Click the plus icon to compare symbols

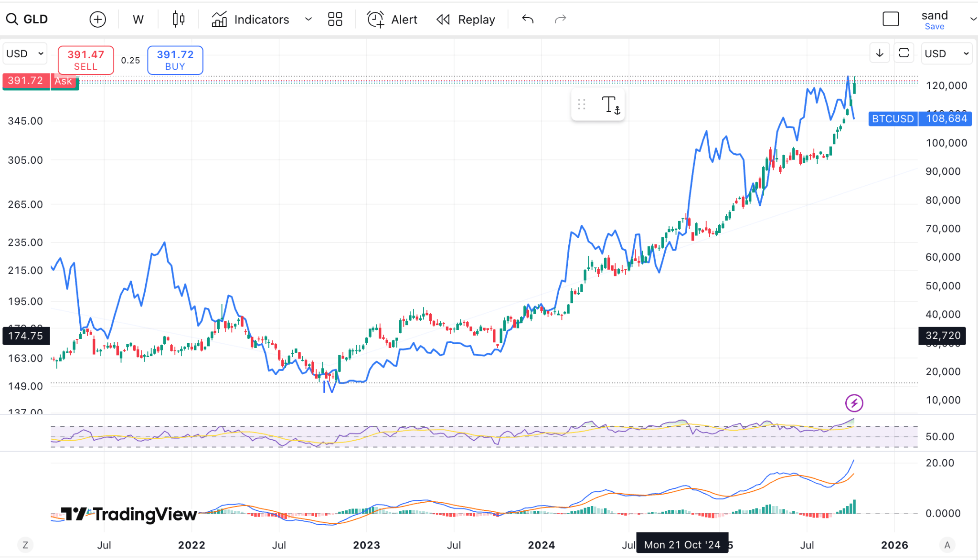(x=97, y=19)
